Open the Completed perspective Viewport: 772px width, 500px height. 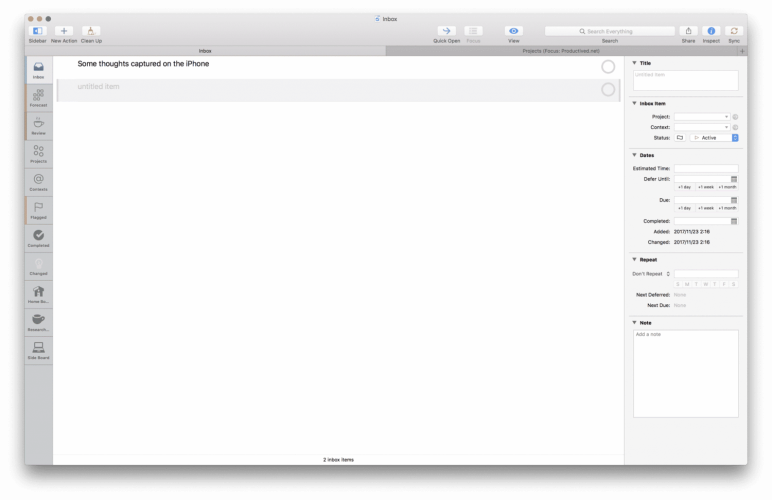pos(38,238)
